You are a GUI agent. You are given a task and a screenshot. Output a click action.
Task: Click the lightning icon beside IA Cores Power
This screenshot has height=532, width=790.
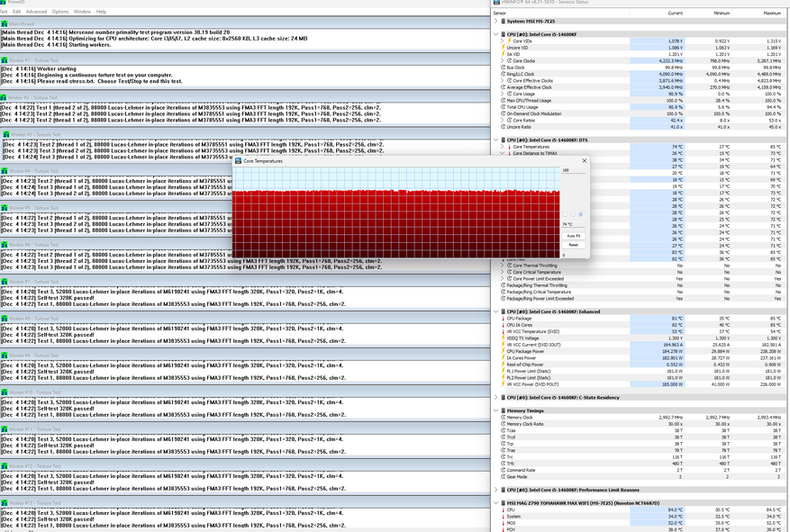coord(503,358)
